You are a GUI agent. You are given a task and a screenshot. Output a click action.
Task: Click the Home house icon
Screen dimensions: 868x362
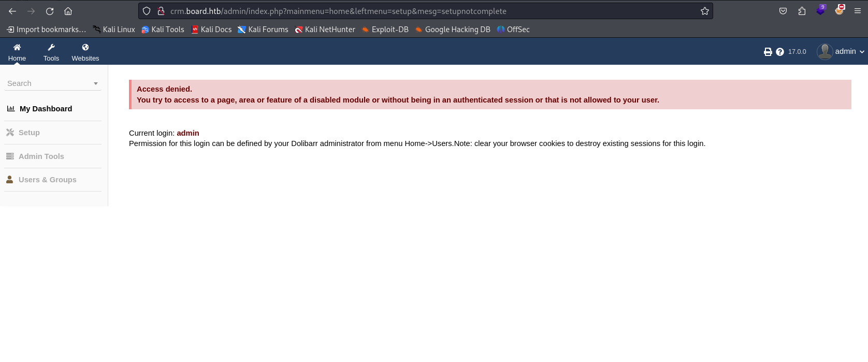tap(17, 47)
